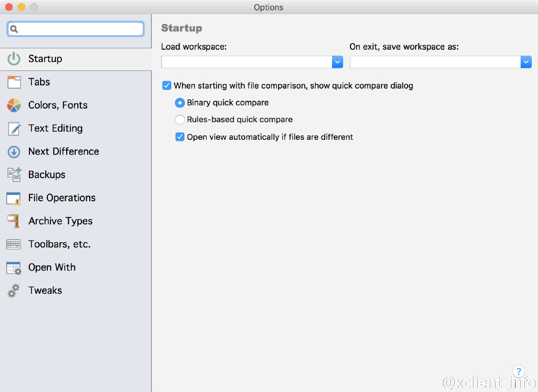Expand the Load workspace dropdown arrow
The image size is (538, 392).
(x=338, y=62)
